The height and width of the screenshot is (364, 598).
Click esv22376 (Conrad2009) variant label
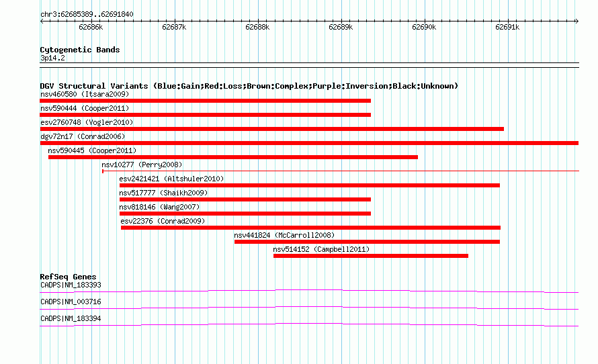[x=163, y=221]
